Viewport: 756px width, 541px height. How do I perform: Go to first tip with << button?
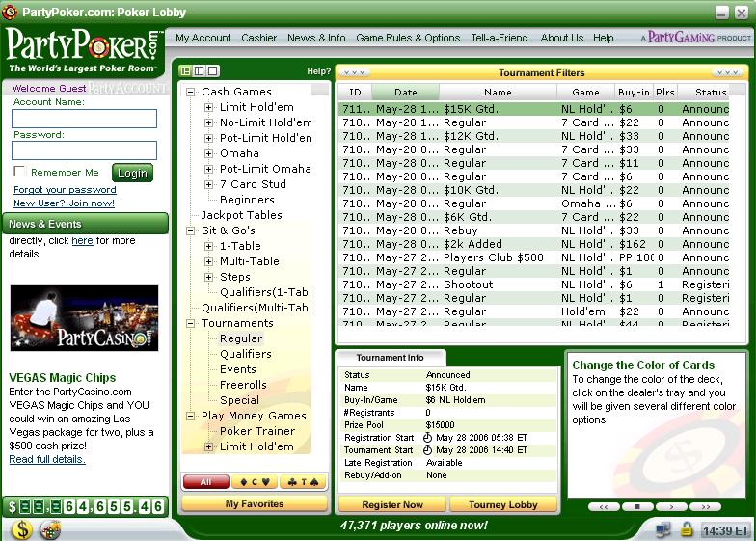coord(604,507)
